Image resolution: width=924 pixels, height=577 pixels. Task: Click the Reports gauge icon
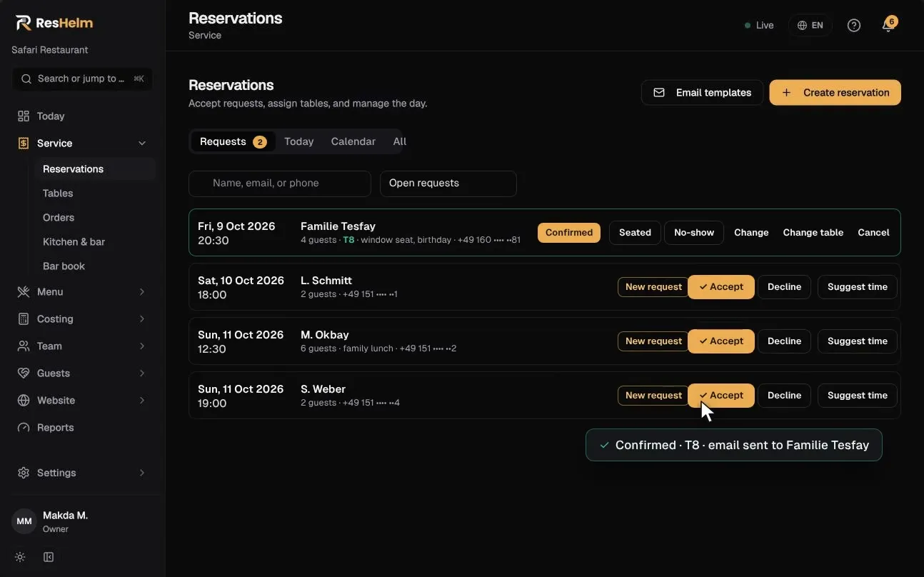point(24,427)
